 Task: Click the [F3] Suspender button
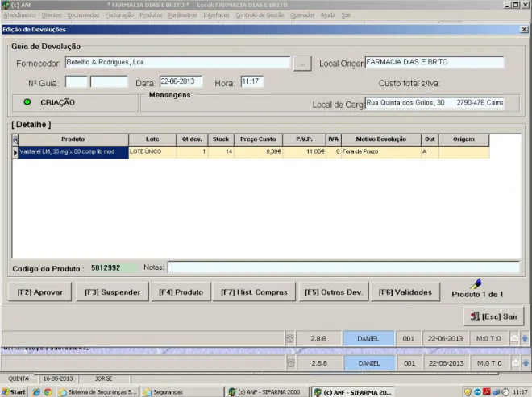pos(112,292)
